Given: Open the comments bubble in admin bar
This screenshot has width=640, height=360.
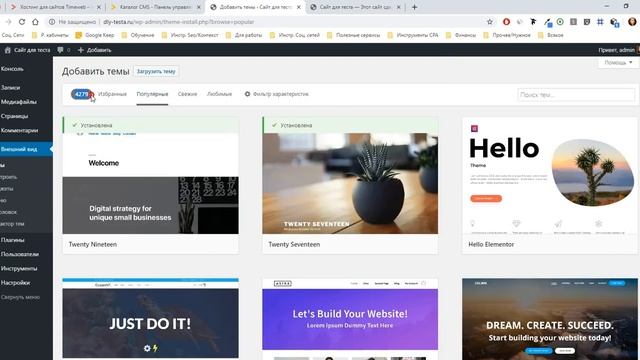Looking at the screenshot, I should click(x=63, y=50).
